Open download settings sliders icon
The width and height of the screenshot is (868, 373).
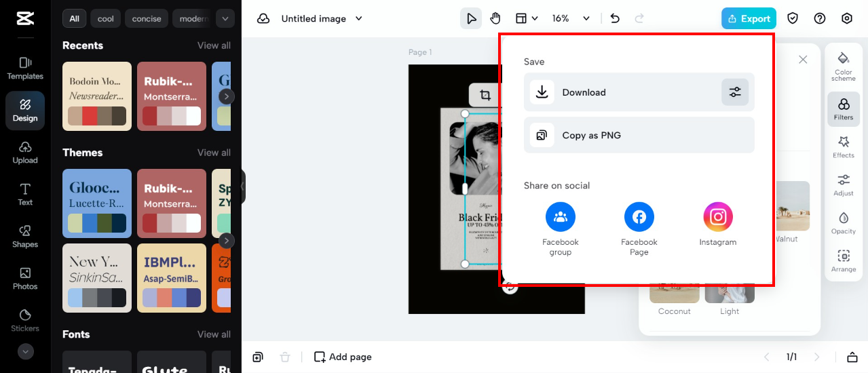tap(735, 92)
